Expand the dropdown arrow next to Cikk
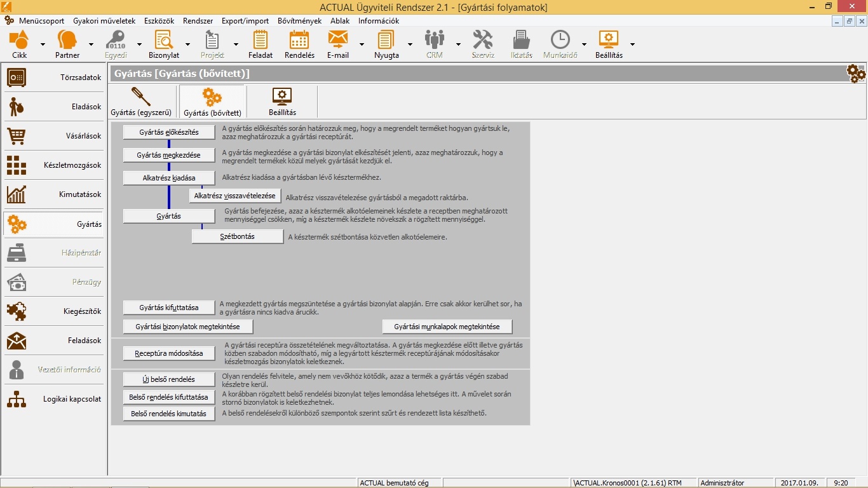The width and height of the screenshot is (868, 488). pyautogui.click(x=43, y=44)
